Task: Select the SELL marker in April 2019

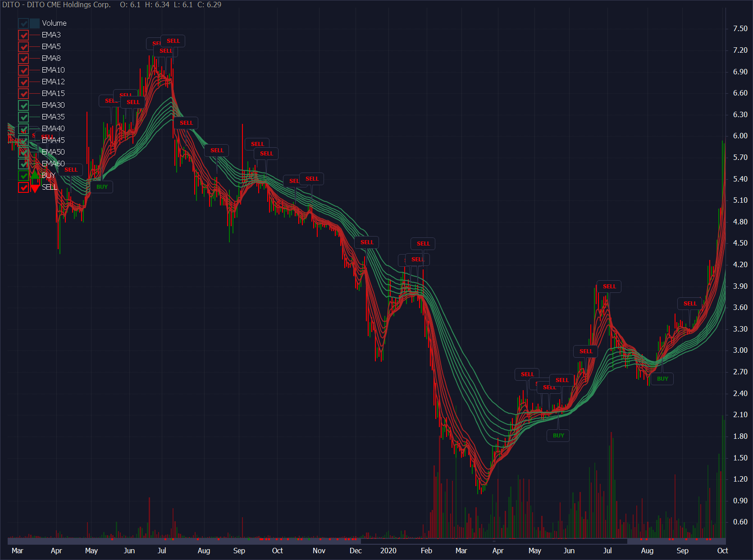Action: click(71, 170)
